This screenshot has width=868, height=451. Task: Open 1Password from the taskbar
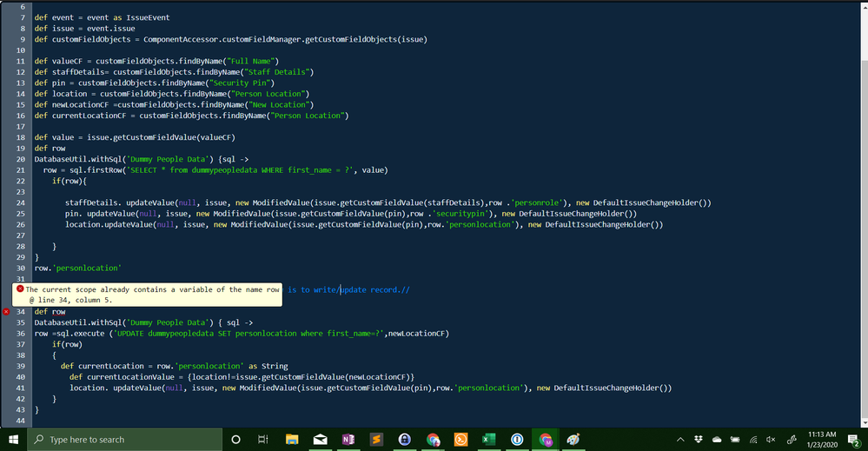click(x=517, y=440)
